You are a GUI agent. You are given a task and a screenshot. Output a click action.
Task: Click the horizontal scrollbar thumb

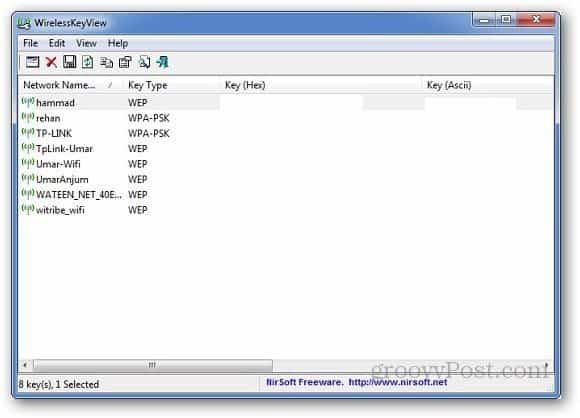click(152, 365)
